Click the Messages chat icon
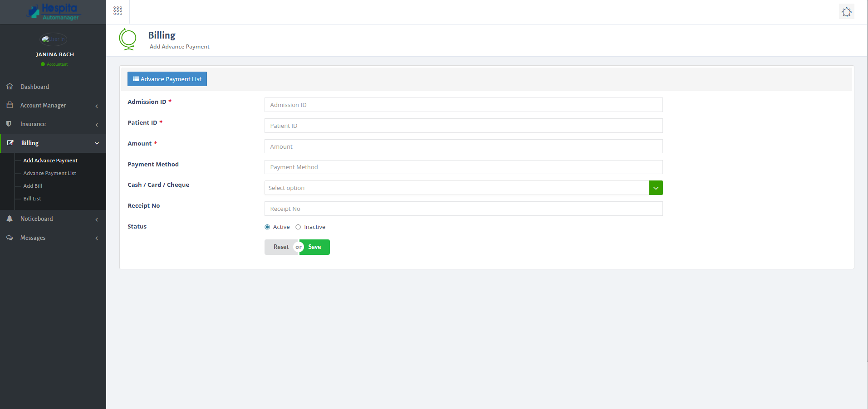The height and width of the screenshot is (409, 868). (10, 238)
